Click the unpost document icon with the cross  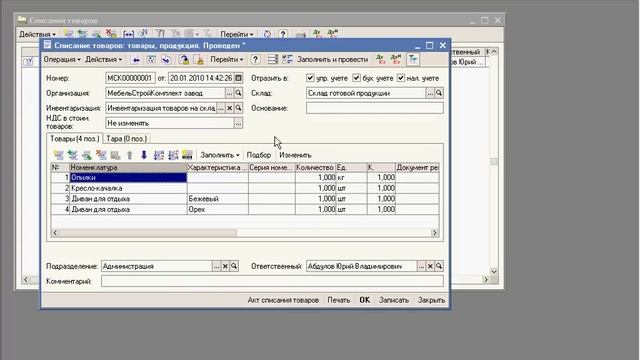199,60
